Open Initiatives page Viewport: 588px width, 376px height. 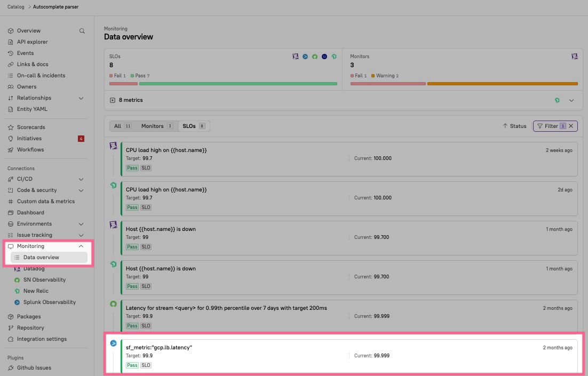point(29,138)
